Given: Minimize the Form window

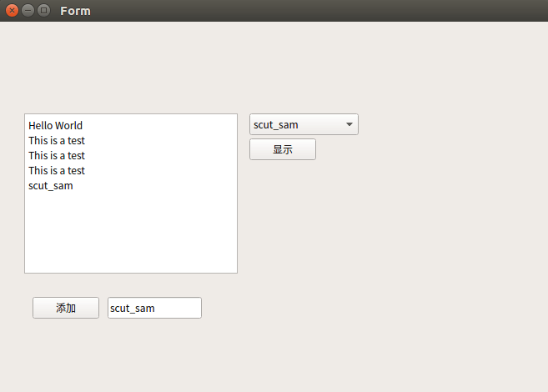Looking at the screenshot, I should (x=28, y=11).
